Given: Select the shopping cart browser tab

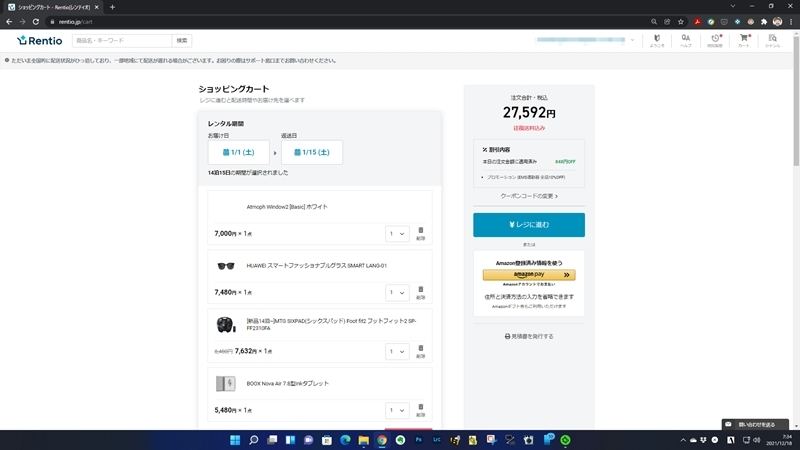Looking at the screenshot, I should 53,7.
